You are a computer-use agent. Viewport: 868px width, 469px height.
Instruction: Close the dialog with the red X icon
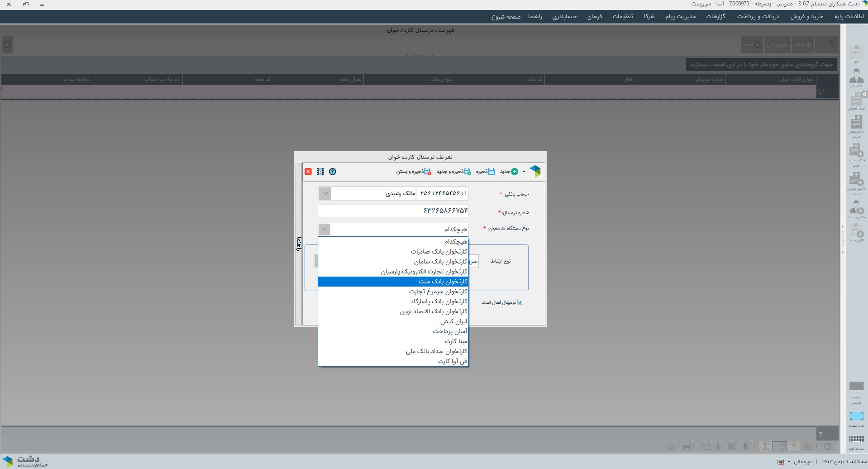pyautogui.click(x=308, y=172)
